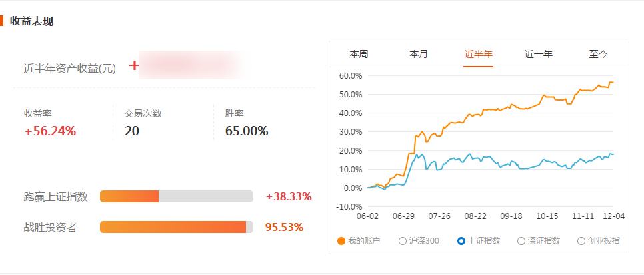The height and width of the screenshot is (275, 644).
Task: Choose the 创业板指 radio option
Action: click(x=581, y=241)
